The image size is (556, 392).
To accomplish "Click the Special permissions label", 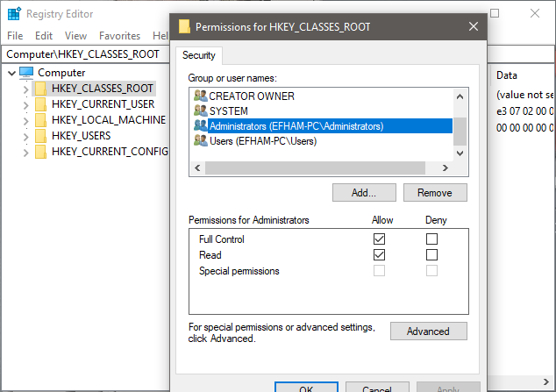I will point(239,271).
